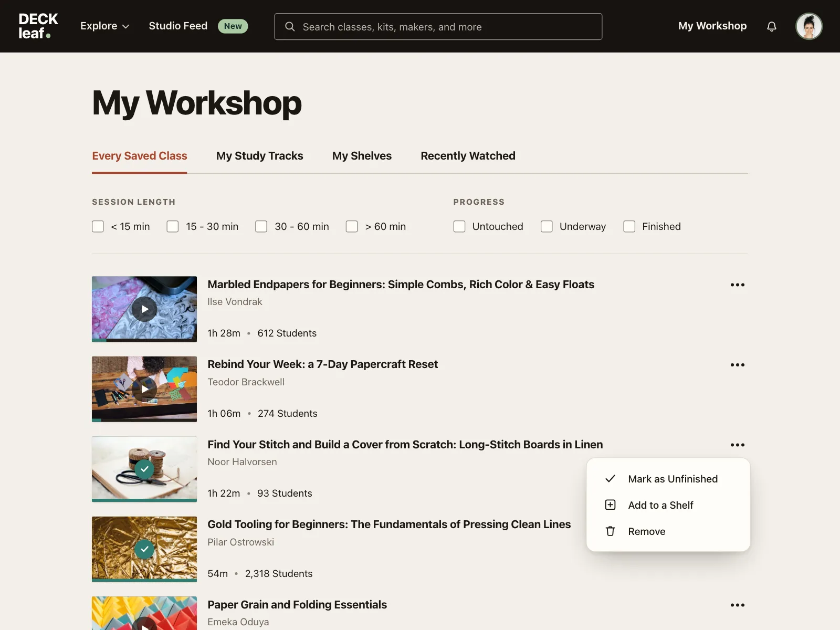Open Rebind Your Week class title
840x630 pixels.
tap(323, 364)
